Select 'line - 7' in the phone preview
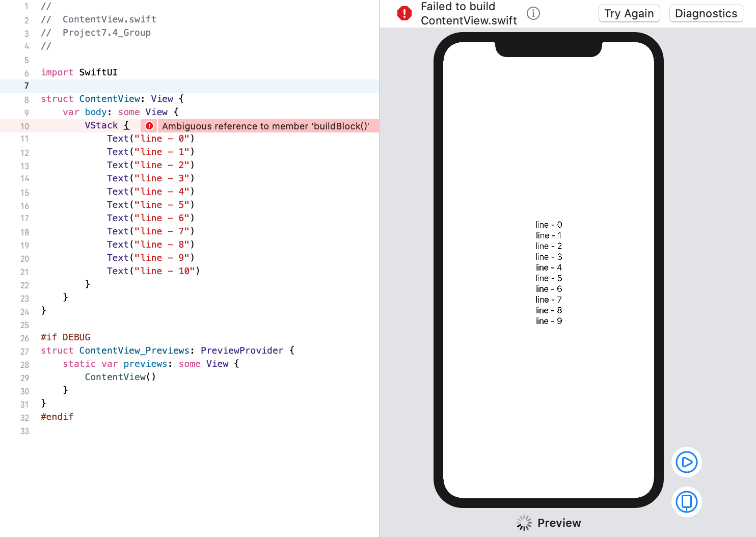 pyautogui.click(x=549, y=300)
